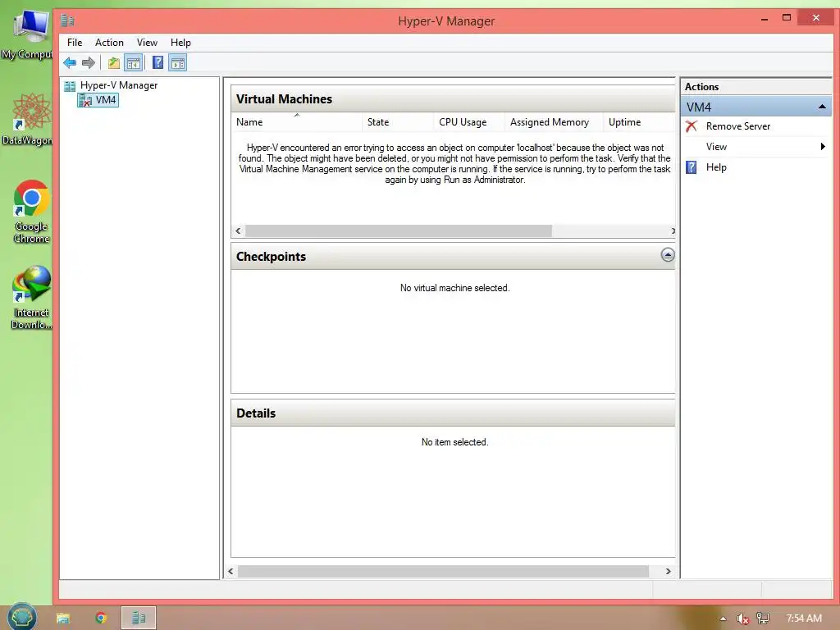The width and height of the screenshot is (840, 630).
Task: Collapse the VM4 section in Actions pane
Action: coord(822,107)
